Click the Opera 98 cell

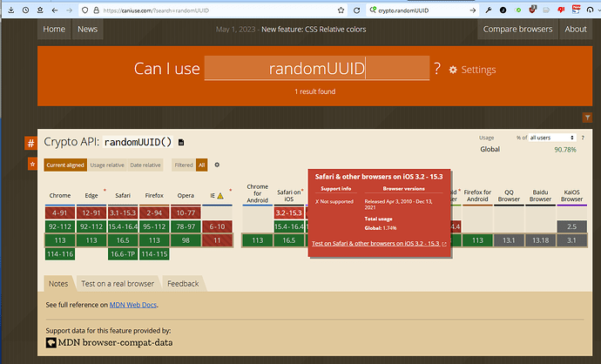tap(186, 240)
